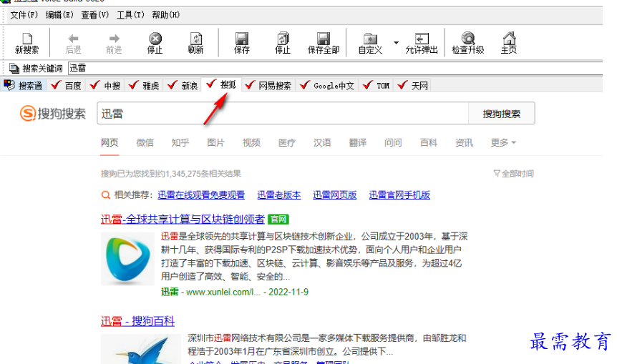Click the 搜索关键词 document icon
The height and width of the screenshot is (364, 617).
click(14, 69)
